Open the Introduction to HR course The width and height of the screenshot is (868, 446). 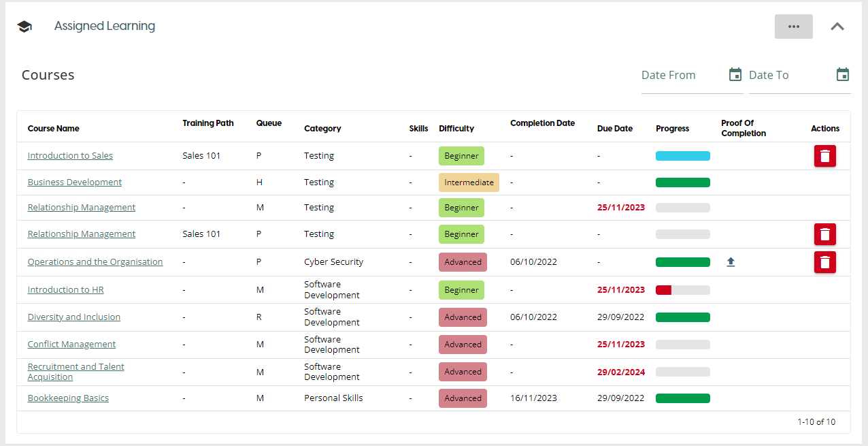coord(65,290)
